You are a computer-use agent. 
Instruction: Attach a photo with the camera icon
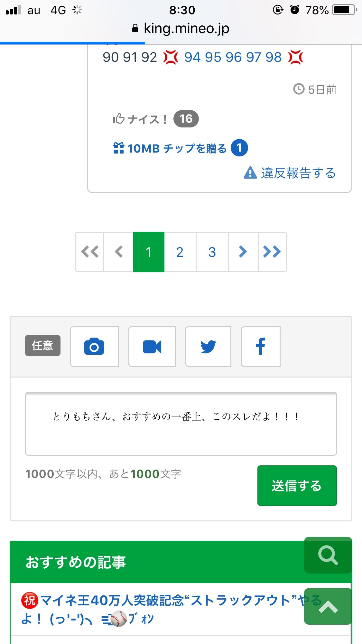[94, 347]
